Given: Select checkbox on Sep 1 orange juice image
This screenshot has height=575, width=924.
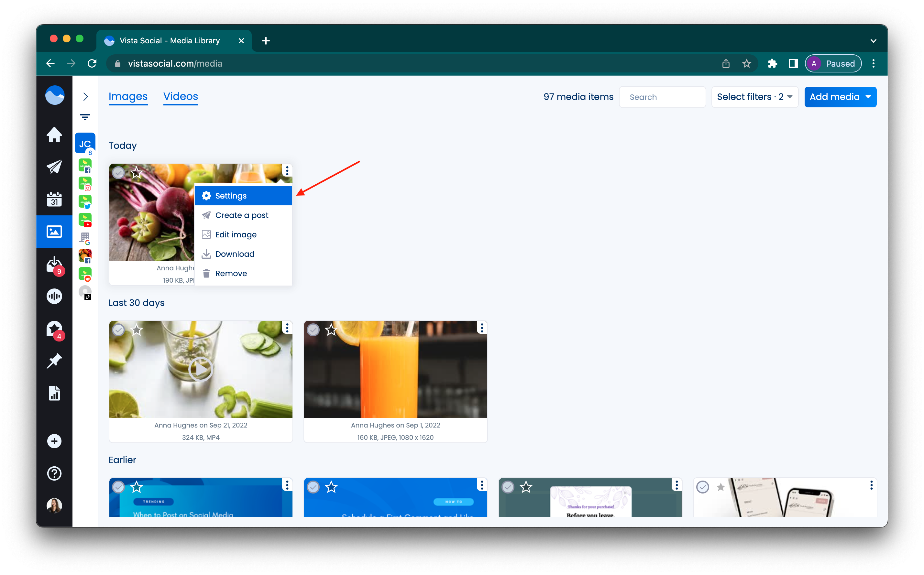Looking at the screenshot, I should coord(313,330).
